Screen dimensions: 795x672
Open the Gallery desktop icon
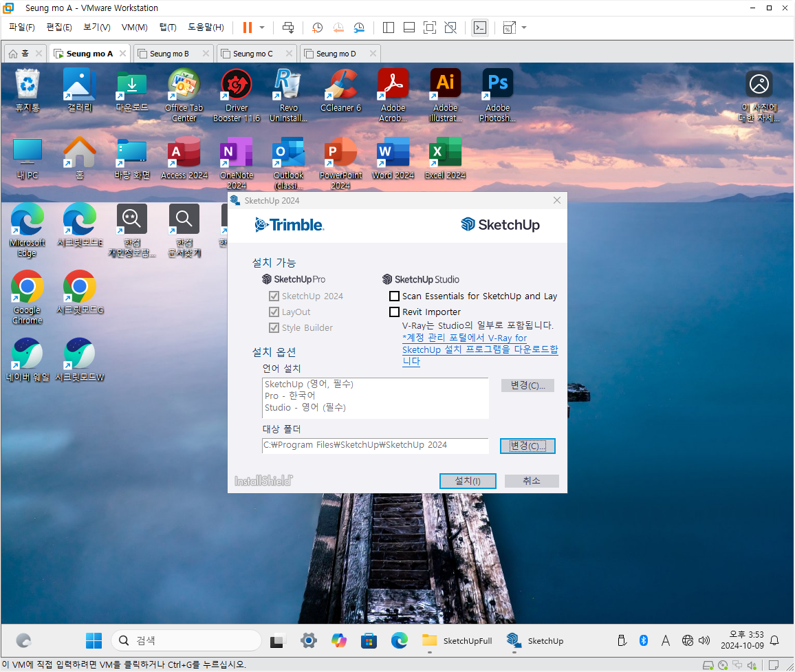tap(80, 90)
